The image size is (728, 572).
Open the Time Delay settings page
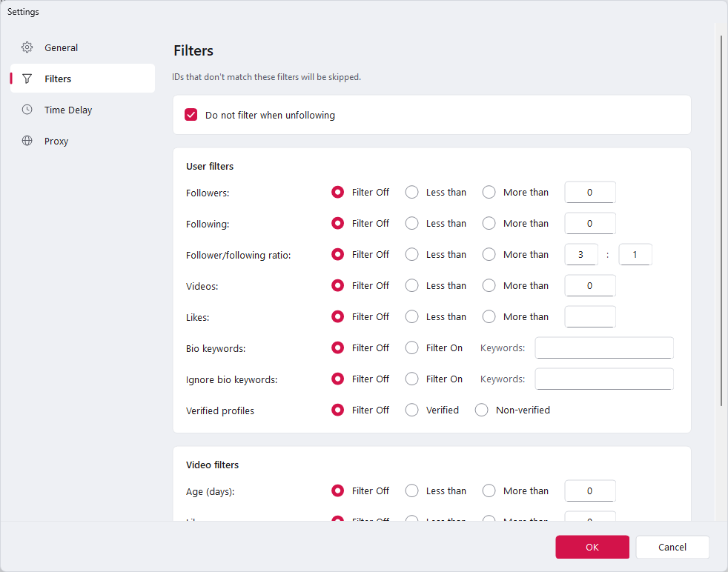coord(82,110)
